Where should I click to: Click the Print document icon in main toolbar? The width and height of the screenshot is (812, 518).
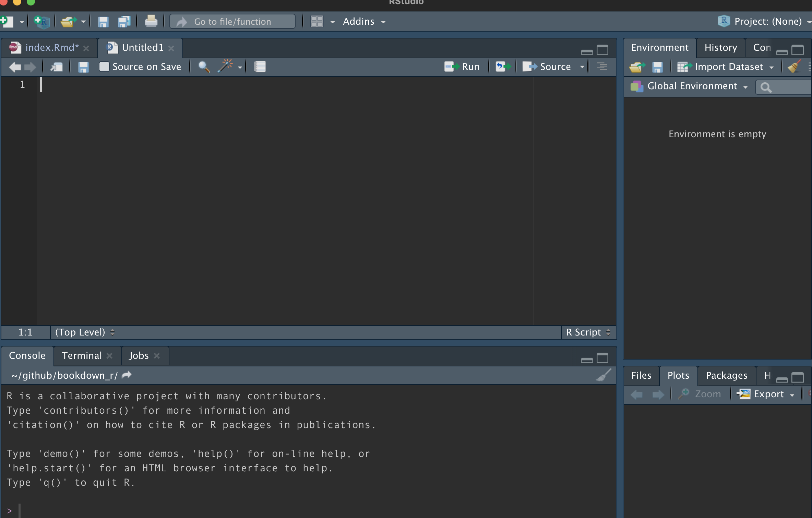151,22
